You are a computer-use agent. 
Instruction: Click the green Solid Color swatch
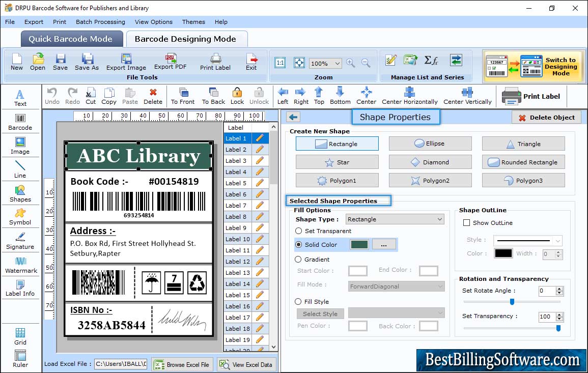[359, 244]
